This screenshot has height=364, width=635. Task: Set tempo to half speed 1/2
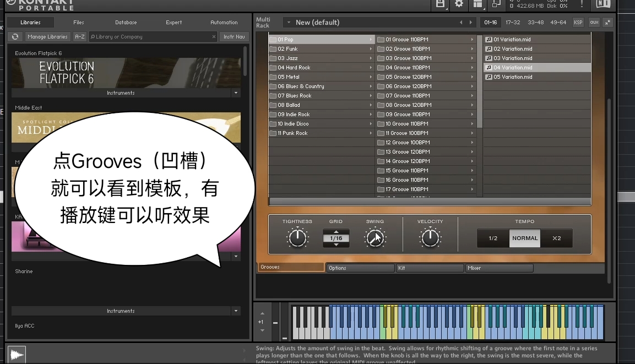point(493,238)
